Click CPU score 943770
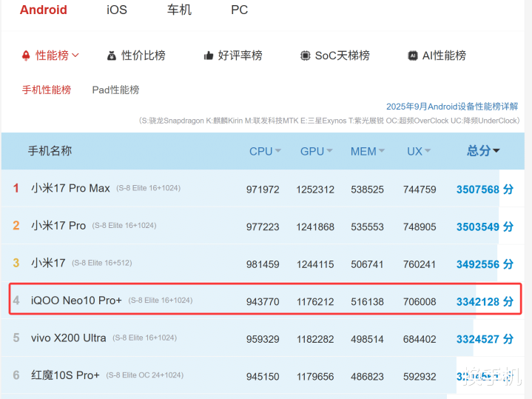This screenshot has width=532, height=399. [263, 302]
